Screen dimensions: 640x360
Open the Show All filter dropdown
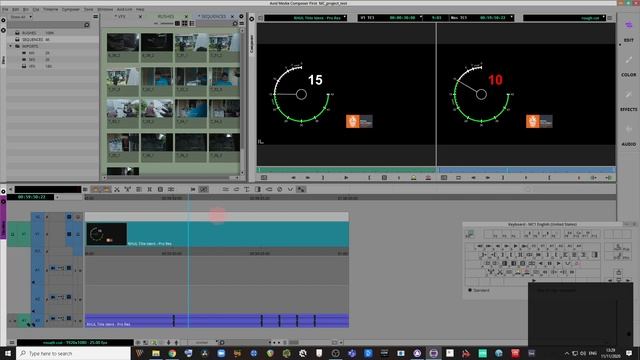click(x=21, y=17)
